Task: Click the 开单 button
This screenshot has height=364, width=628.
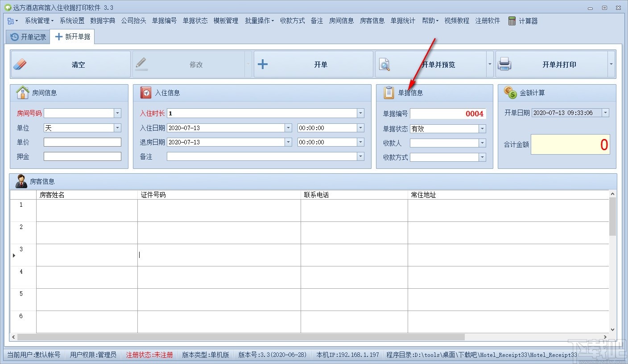Action: pos(314,65)
